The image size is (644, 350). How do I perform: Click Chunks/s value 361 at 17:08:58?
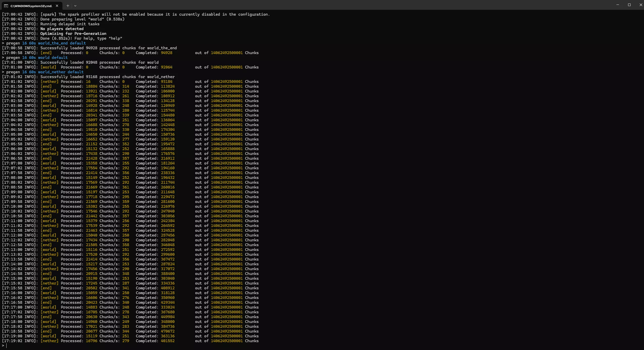click(126, 187)
